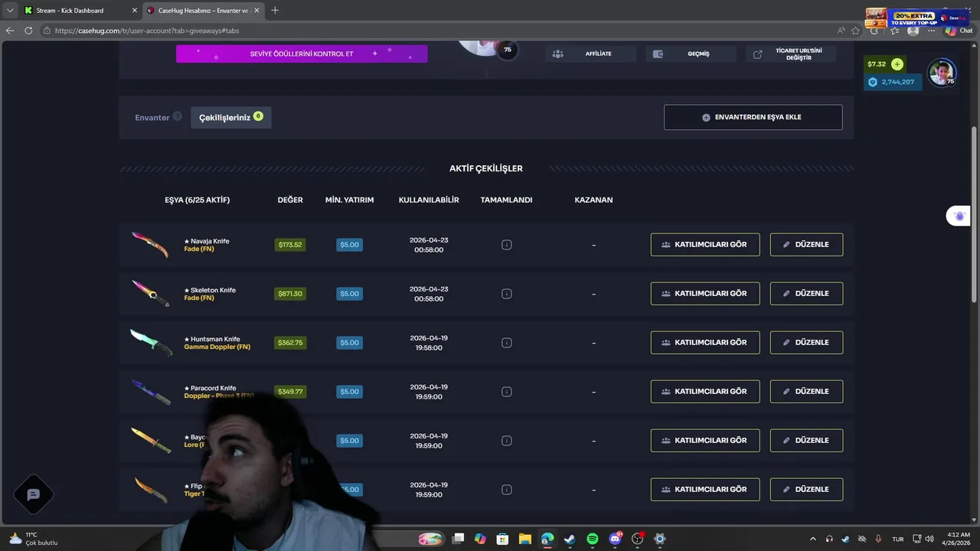This screenshot has height=551, width=980.
Task: Open Microsoft Store from the taskbar
Action: (502, 539)
